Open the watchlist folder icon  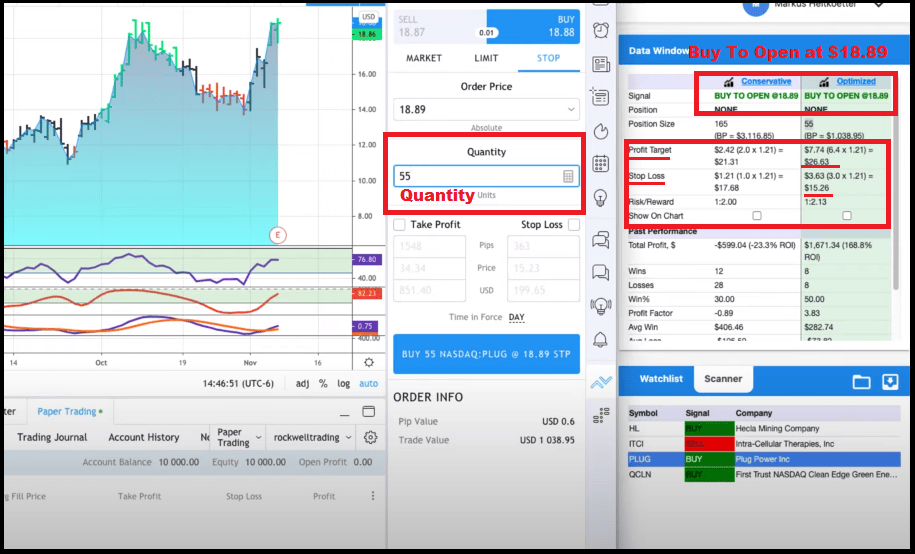[861, 382]
